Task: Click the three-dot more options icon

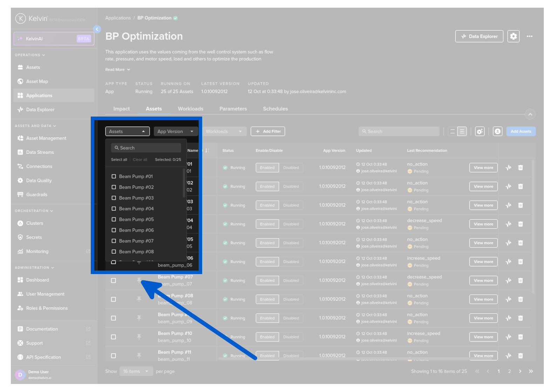Action: tap(529, 36)
